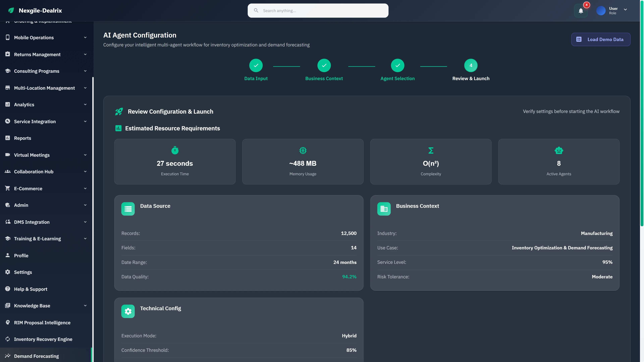644x362 pixels.
Task: Select the Data Source panel icon
Action: pos(128,209)
